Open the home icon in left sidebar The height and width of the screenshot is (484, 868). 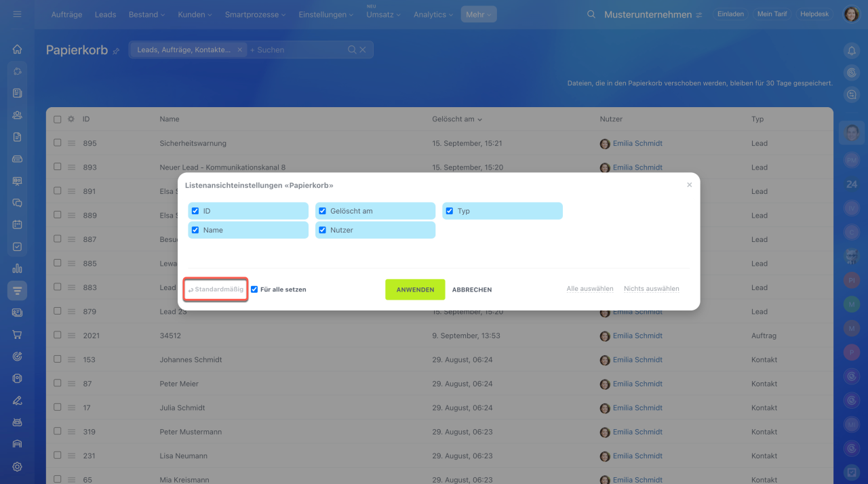(17, 49)
